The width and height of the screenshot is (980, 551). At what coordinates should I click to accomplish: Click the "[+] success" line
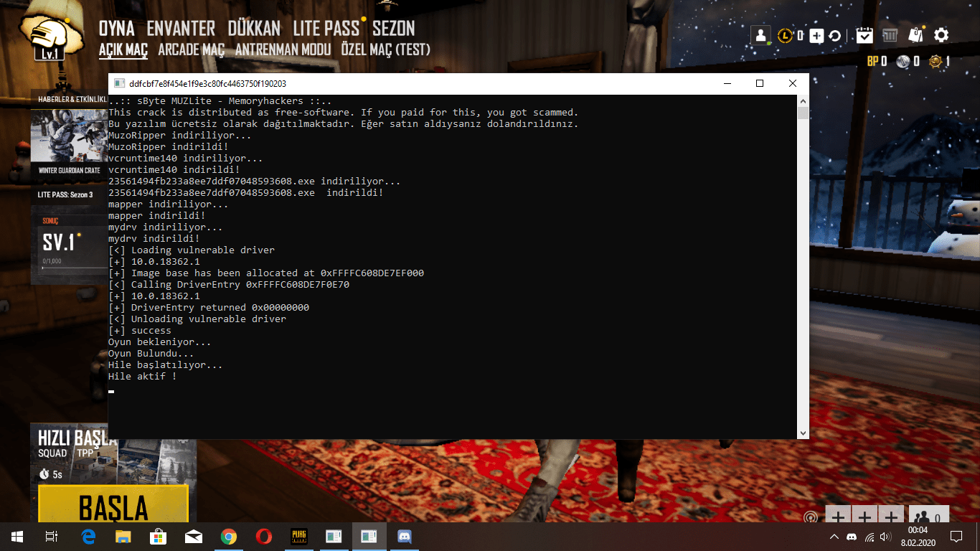coord(140,331)
